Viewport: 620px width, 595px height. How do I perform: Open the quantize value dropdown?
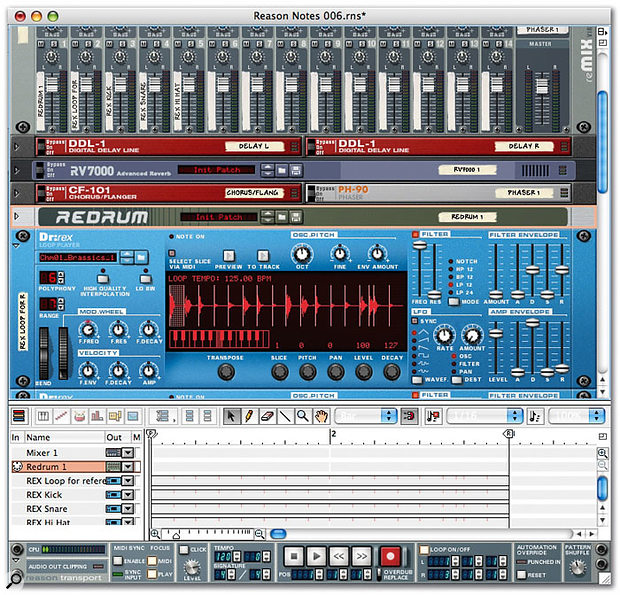(x=485, y=416)
